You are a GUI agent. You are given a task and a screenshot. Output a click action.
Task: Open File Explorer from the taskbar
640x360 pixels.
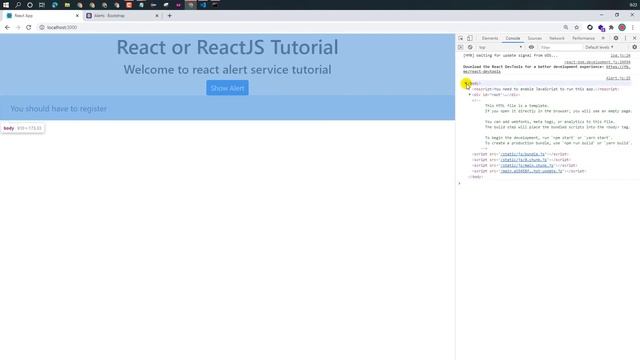tap(67, 5)
